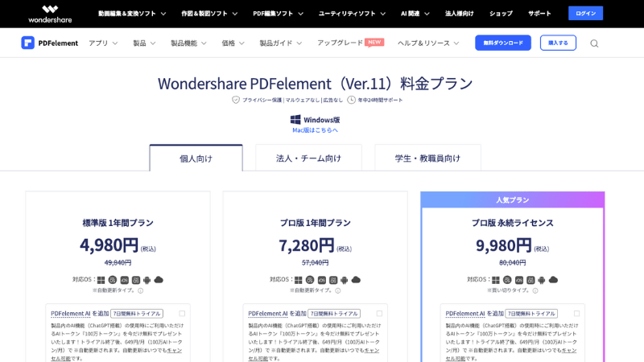
Task: Click Android icon in 標準版 1年間プラン card
Action: pos(147,280)
